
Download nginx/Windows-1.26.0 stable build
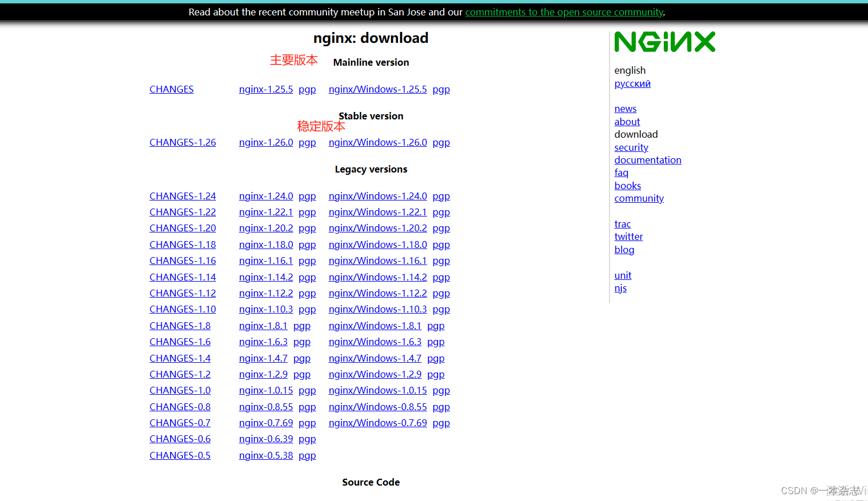pos(377,142)
